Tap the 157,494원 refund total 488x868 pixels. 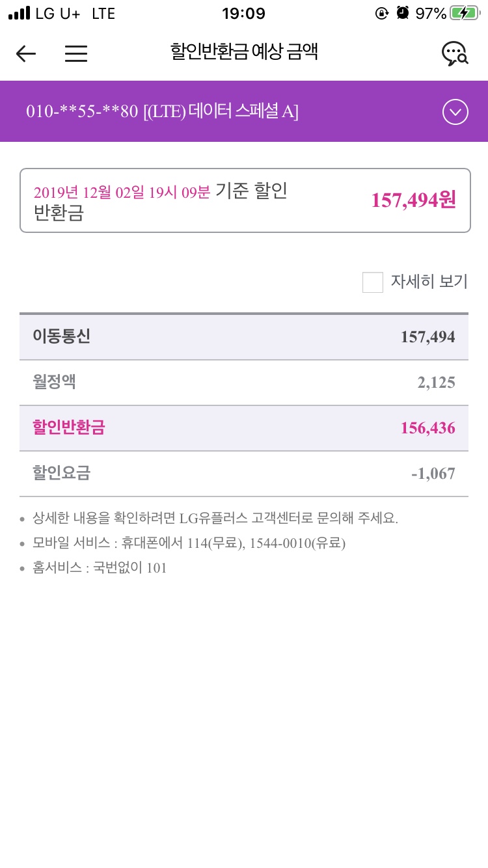tap(413, 200)
